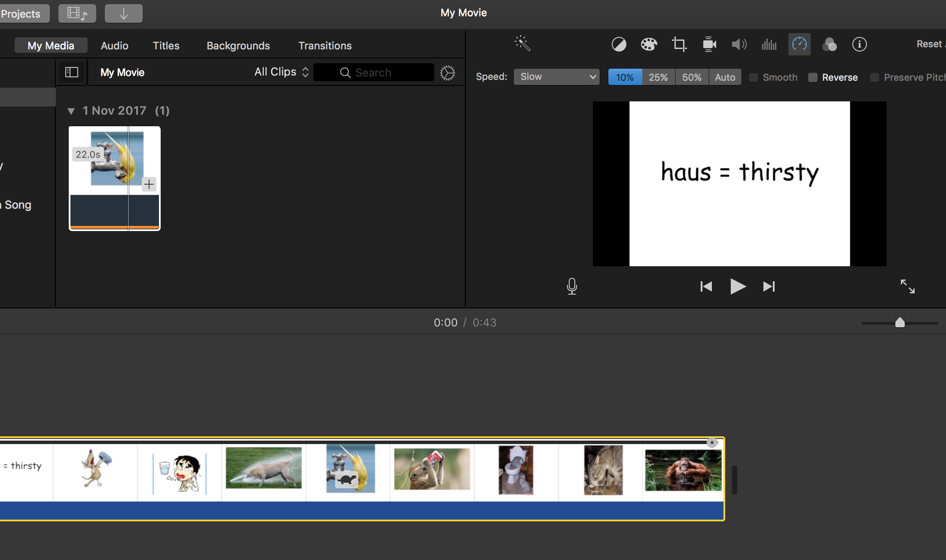Click the voiceover microphone icon
This screenshot has width=946, height=560.
pyautogui.click(x=572, y=286)
